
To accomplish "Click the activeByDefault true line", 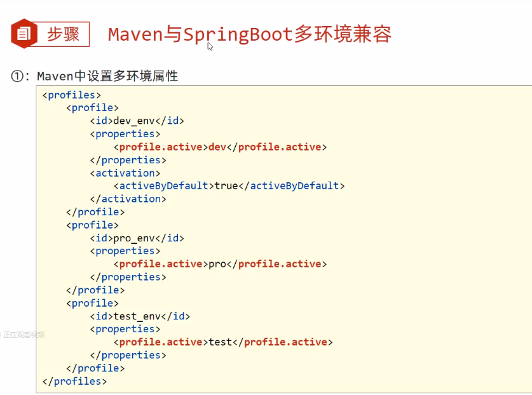I will 229,186.
